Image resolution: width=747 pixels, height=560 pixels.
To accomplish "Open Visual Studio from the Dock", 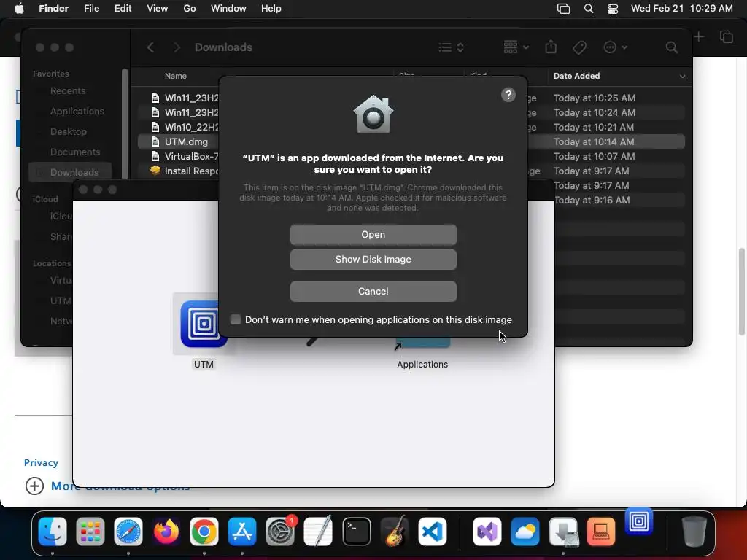I will (x=487, y=532).
